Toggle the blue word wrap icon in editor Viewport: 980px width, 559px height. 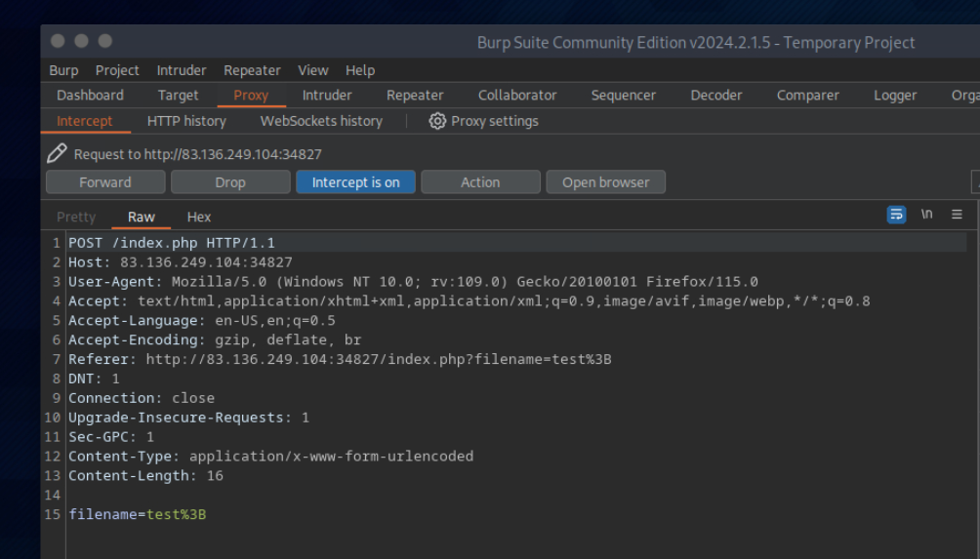tap(896, 215)
